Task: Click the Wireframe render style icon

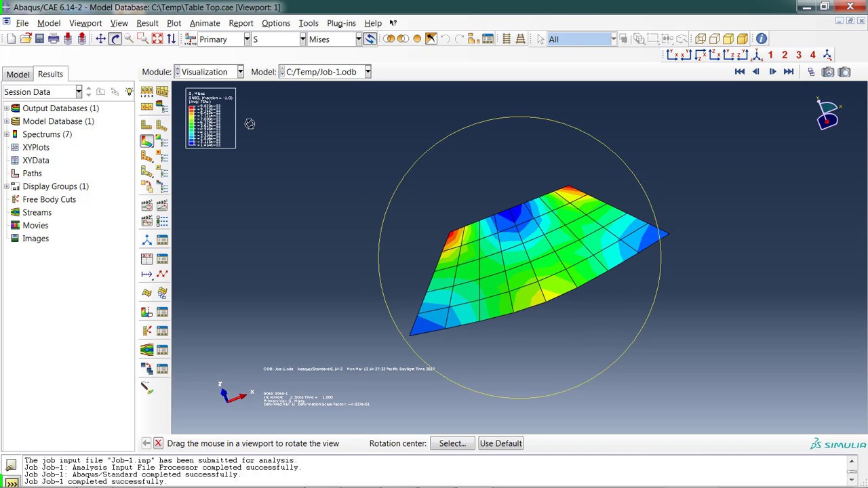Action: pyautogui.click(x=701, y=39)
